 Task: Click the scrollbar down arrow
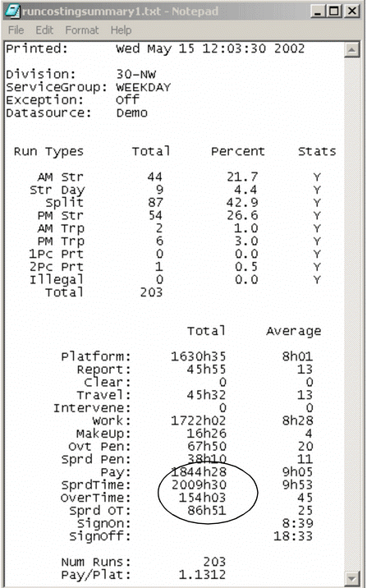tap(351, 577)
